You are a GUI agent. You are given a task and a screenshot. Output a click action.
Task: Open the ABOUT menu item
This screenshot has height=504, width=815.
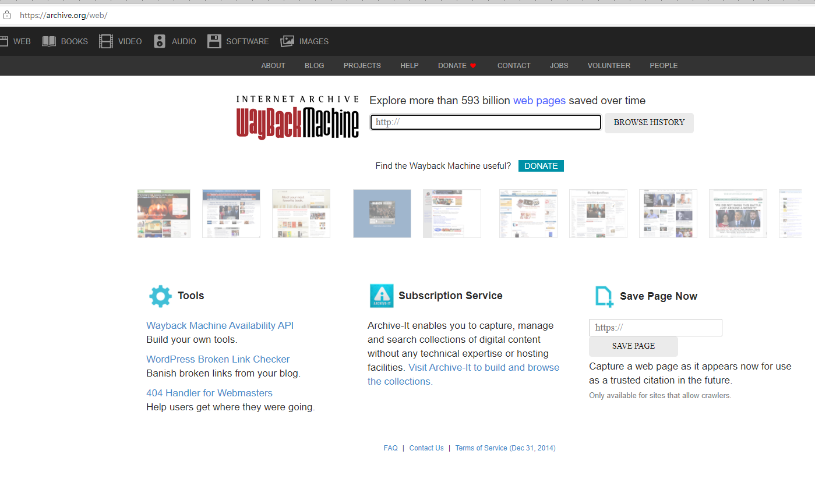pos(273,66)
